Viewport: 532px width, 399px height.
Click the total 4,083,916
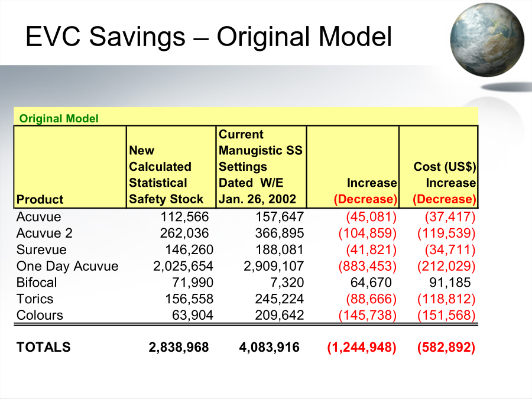click(x=270, y=347)
